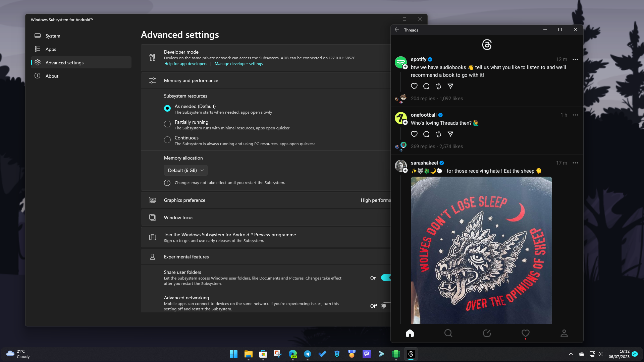Select the Partially running radio button
The width and height of the screenshot is (644, 362).
coord(167,124)
